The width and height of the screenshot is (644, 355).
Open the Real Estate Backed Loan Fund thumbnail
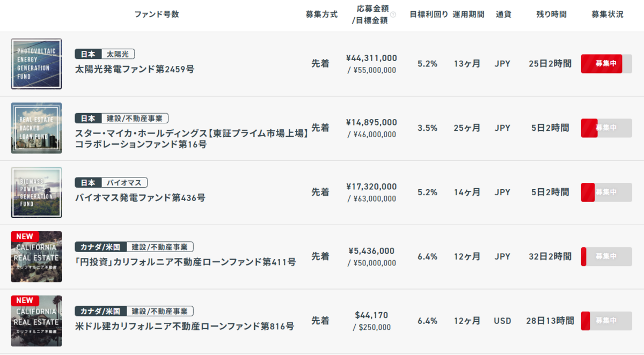36,128
